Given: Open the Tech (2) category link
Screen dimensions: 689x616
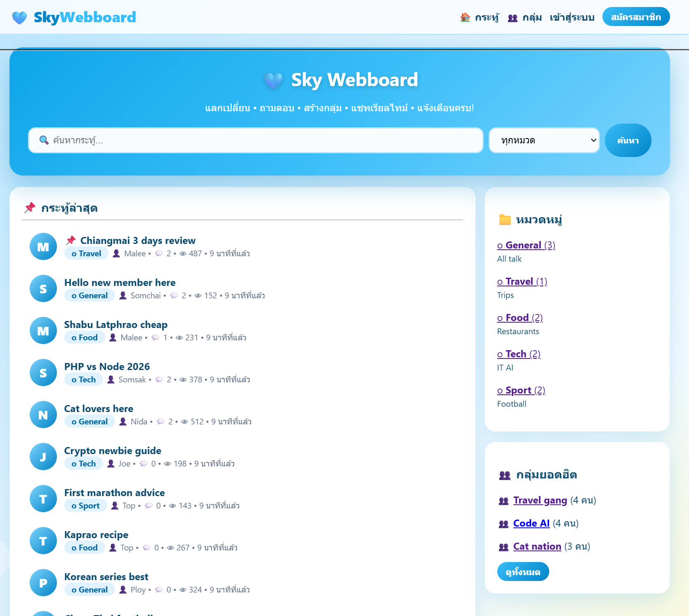Looking at the screenshot, I should click(519, 354).
